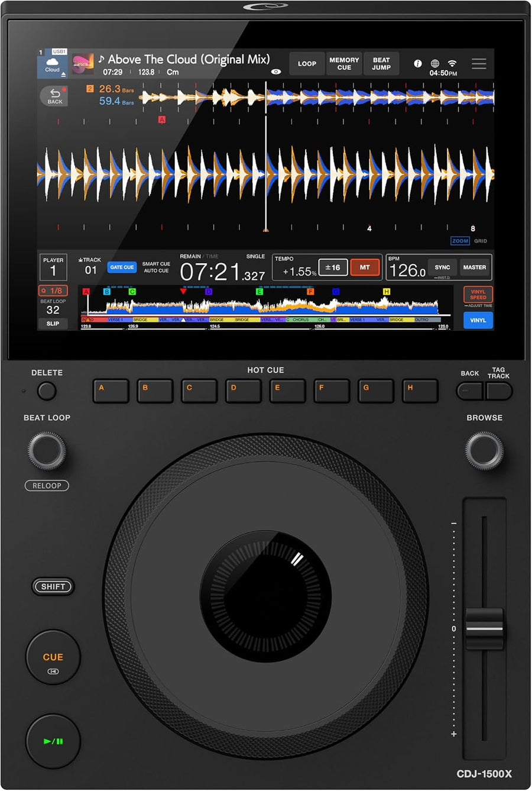Open the hamburger menu on the touchscreen
This screenshot has height=791, width=532.
tap(479, 63)
